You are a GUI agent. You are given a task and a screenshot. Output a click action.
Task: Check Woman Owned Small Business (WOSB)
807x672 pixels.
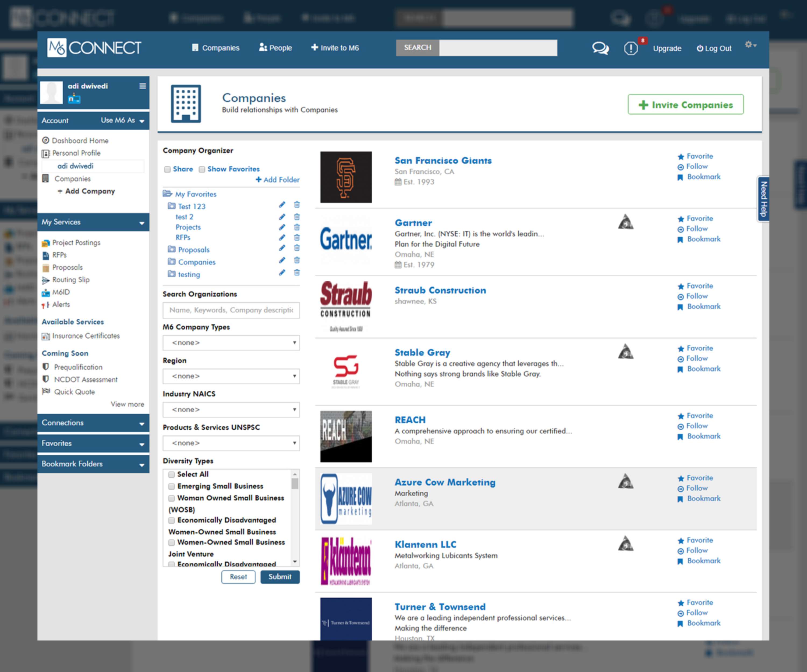(171, 498)
